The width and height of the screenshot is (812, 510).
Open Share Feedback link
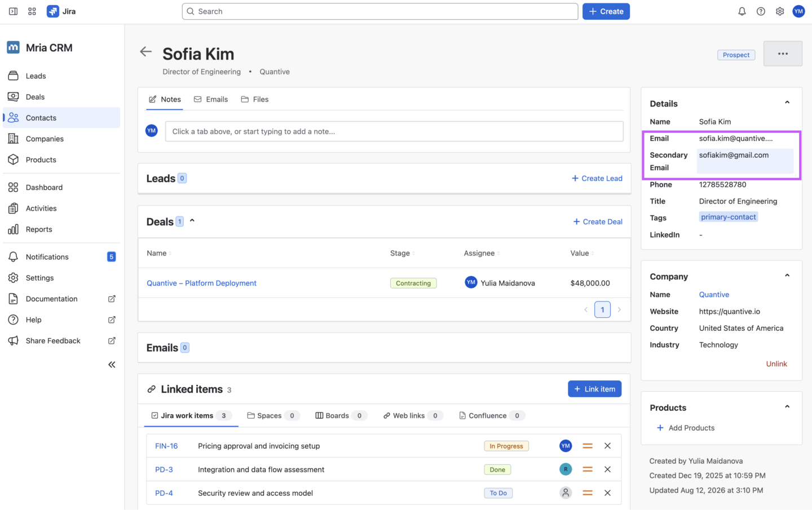(61, 341)
